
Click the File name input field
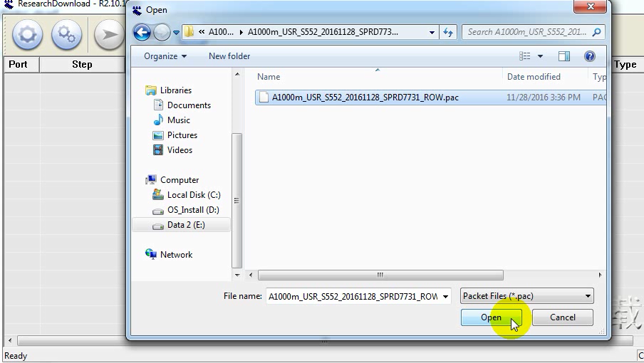353,296
